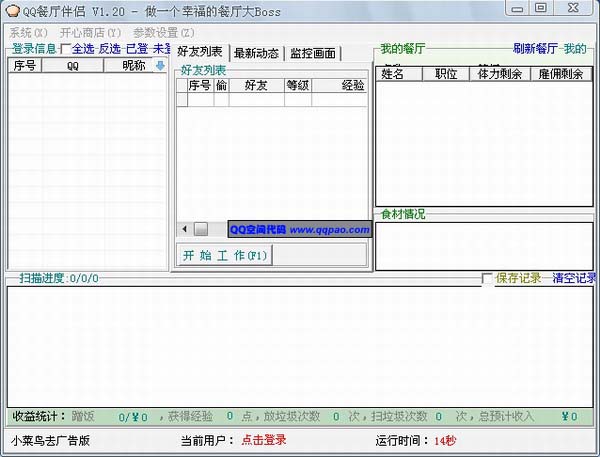600x457 pixels.
Task: Switch to the 最新动态 tab
Action: [x=256, y=53]
